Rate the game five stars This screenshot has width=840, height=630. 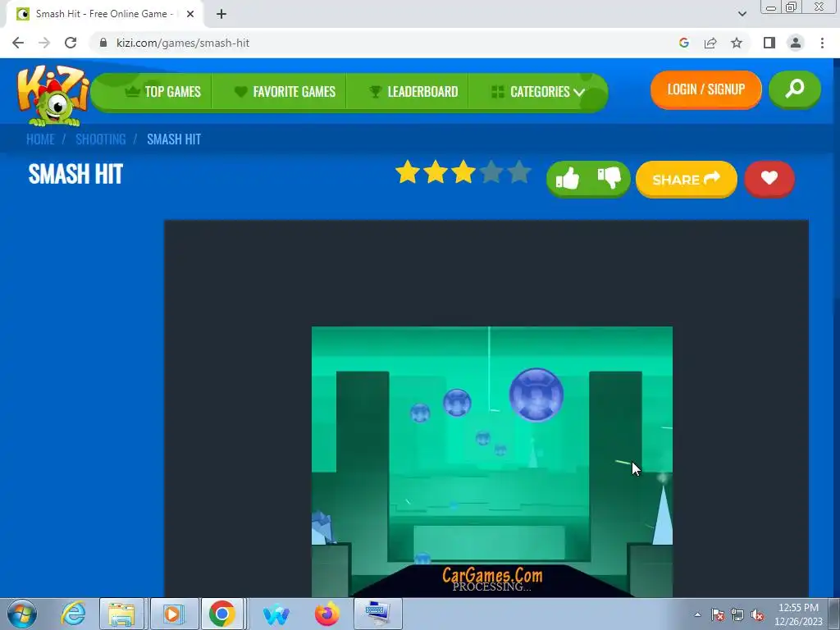519,172
